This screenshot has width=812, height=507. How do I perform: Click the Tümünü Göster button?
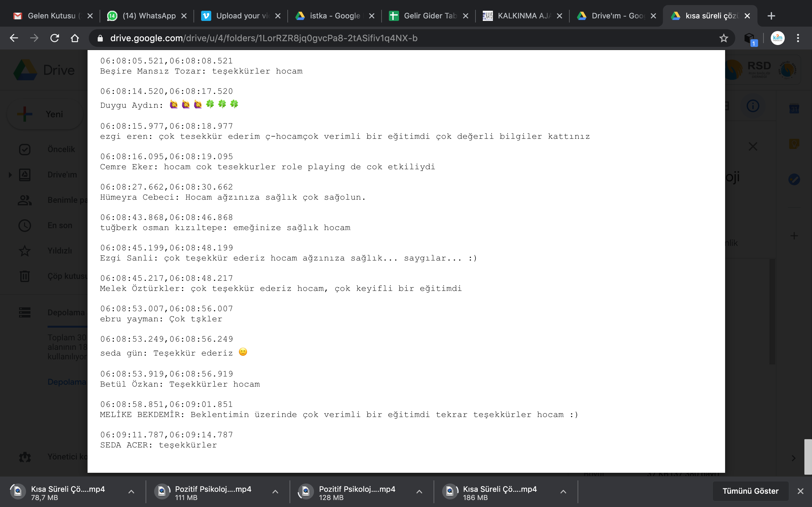click(x=750, y=491)
